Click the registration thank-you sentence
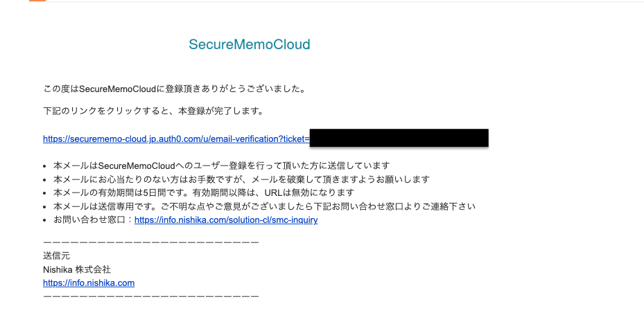 174,89
